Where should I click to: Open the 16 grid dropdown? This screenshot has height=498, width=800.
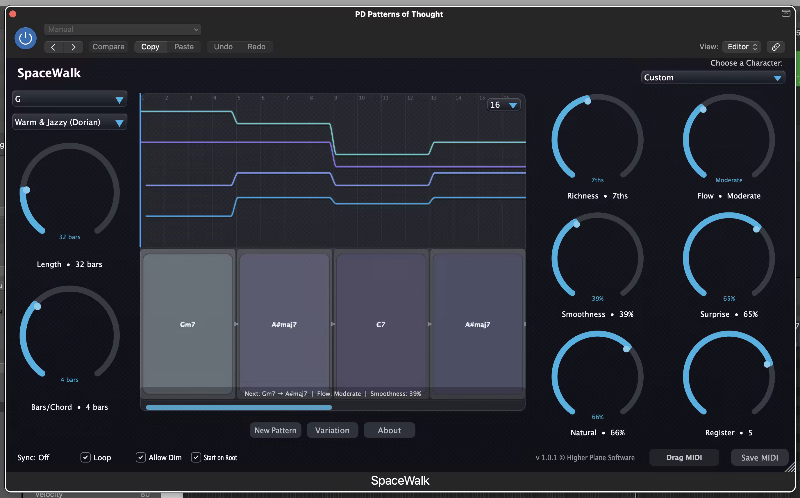tap(504, 105)
